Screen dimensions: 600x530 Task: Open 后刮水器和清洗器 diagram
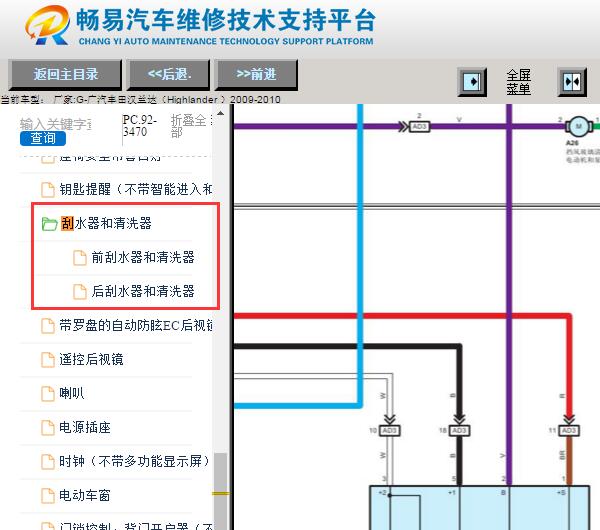click(143, 291)
